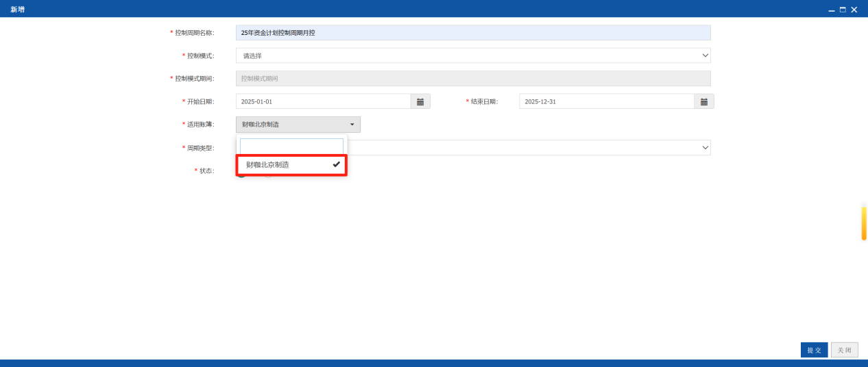Click the orange vertical scrollbar handle
868x367 pixels.
coord(864,223)
